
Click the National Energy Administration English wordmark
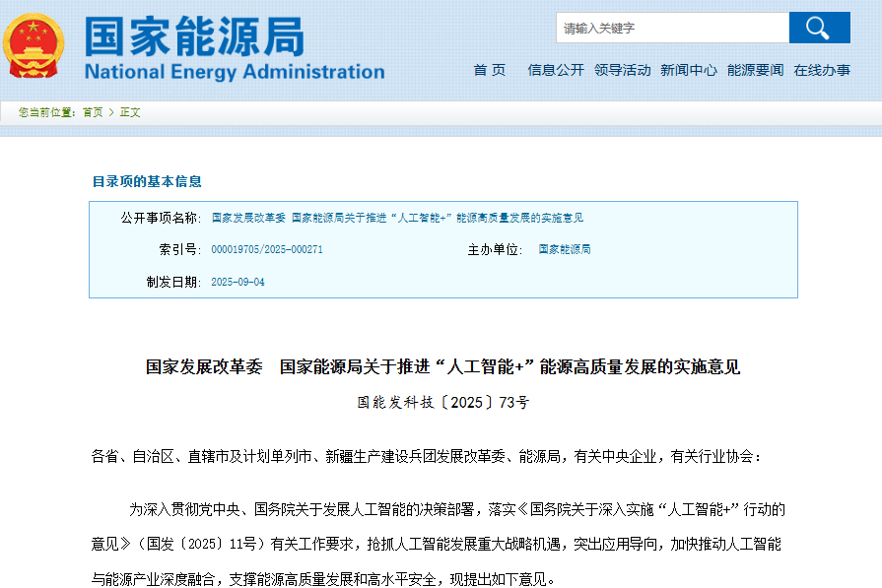pyautogui.click(x=233, y=71)
